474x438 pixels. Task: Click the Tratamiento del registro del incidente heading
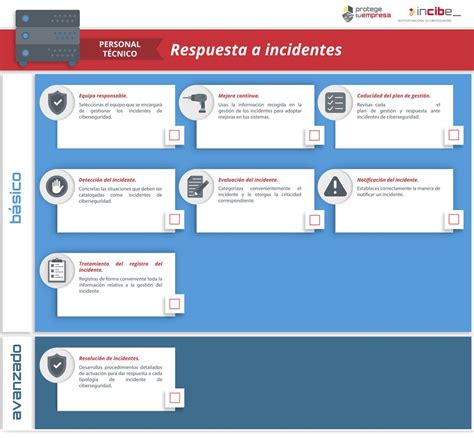pyautogui.click(x=120, y=267)
